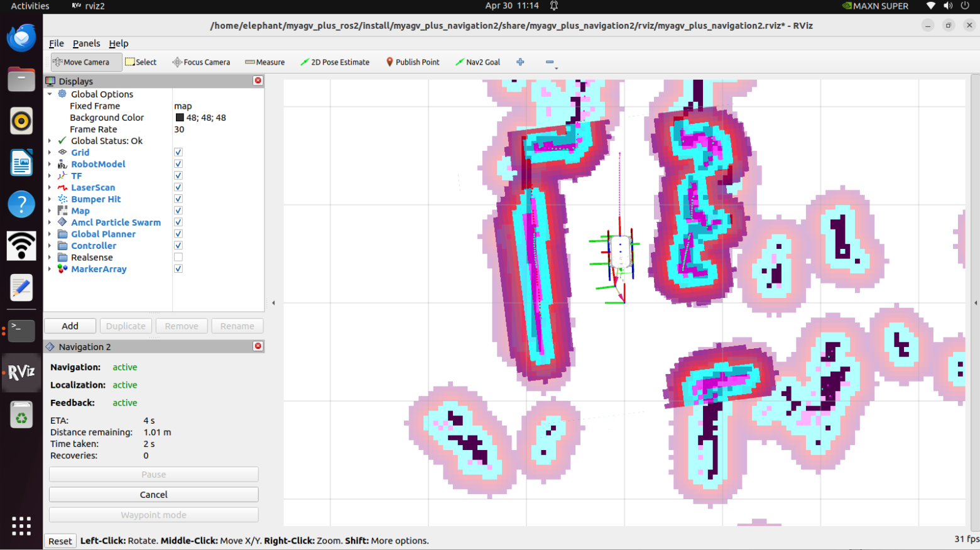Activate the Measure tool
Image resolution: width=980 pixels, height=550 pixels.
[x=264, y=62]
